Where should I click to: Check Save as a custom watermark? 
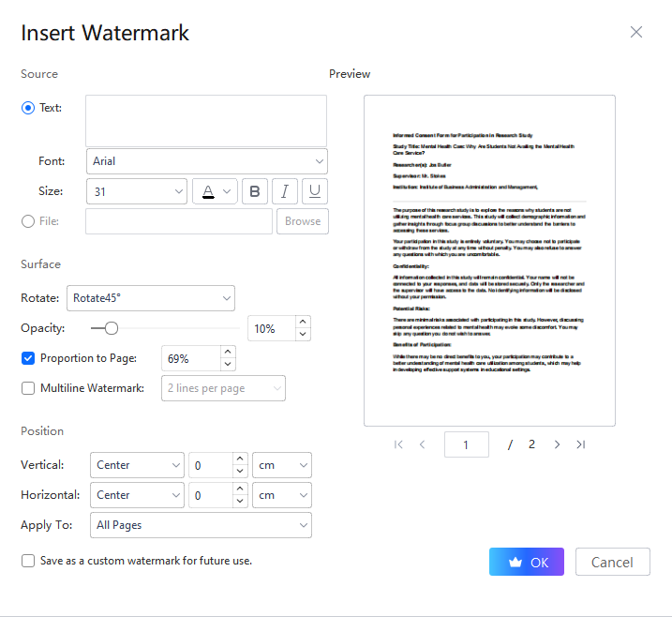coord(28,561)
